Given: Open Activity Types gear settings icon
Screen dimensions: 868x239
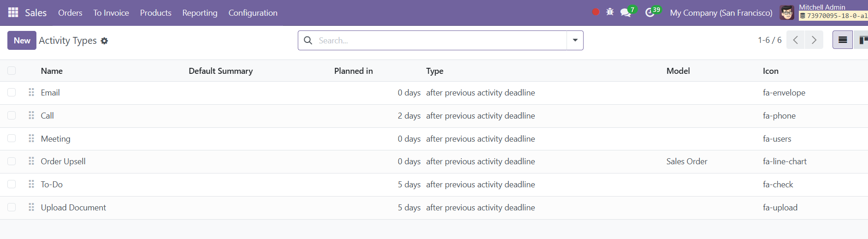Looking at the screenshot, I should [x=104, y=41].
